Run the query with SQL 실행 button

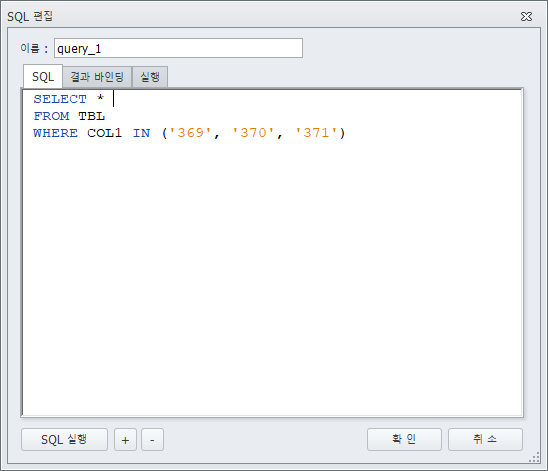coord(64,440)
